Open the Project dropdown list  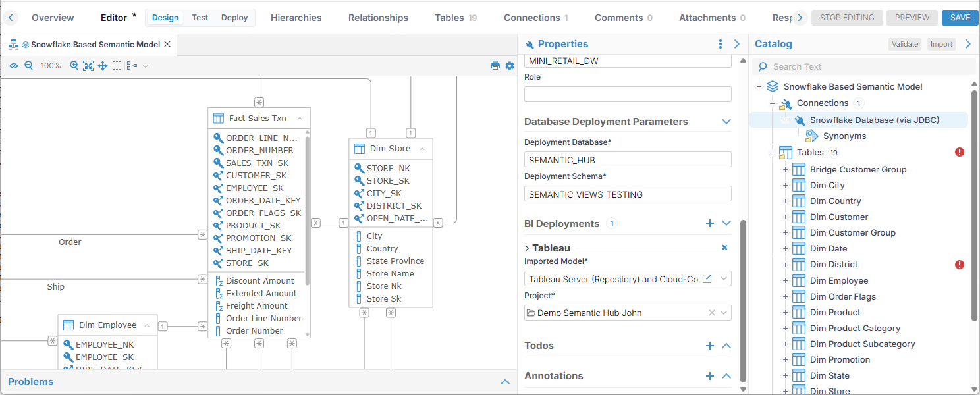point(724,313)
